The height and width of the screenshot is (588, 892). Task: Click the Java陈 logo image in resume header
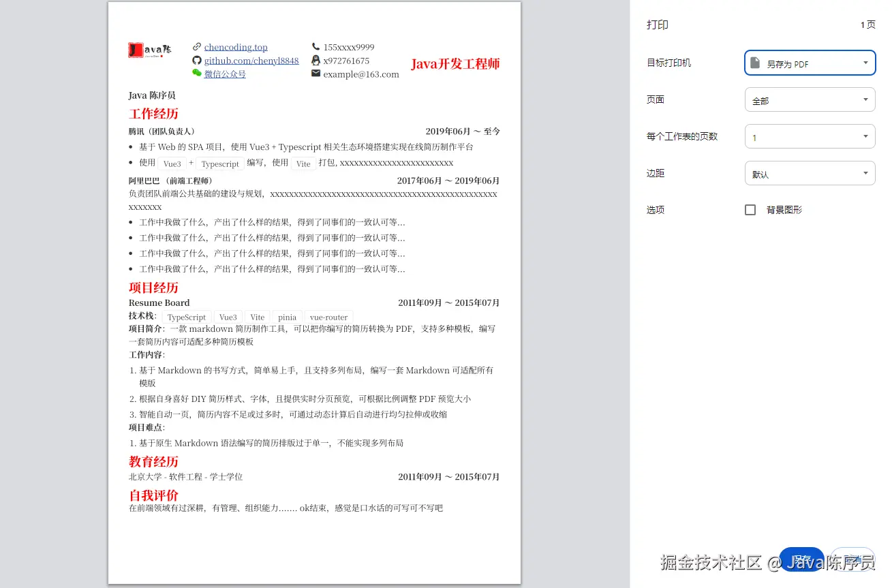pos(150,50)
